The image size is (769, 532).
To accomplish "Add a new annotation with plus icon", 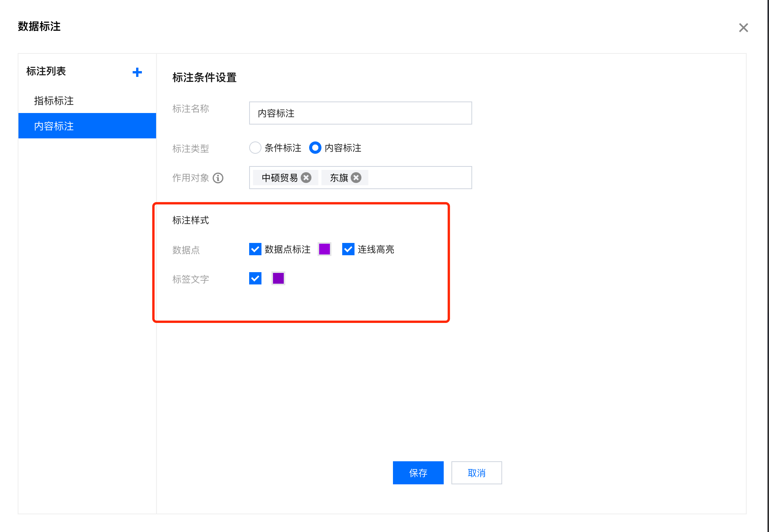I will 137,72.
